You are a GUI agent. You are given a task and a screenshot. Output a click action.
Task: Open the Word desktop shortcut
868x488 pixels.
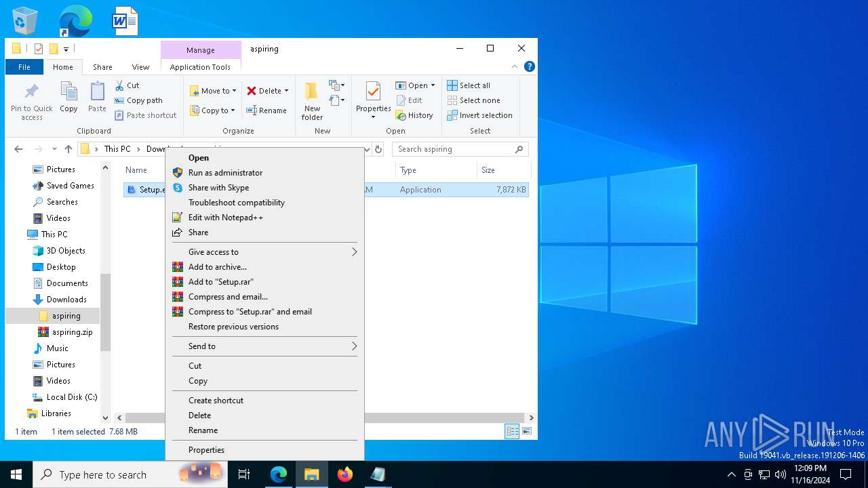tap(125, 21)
